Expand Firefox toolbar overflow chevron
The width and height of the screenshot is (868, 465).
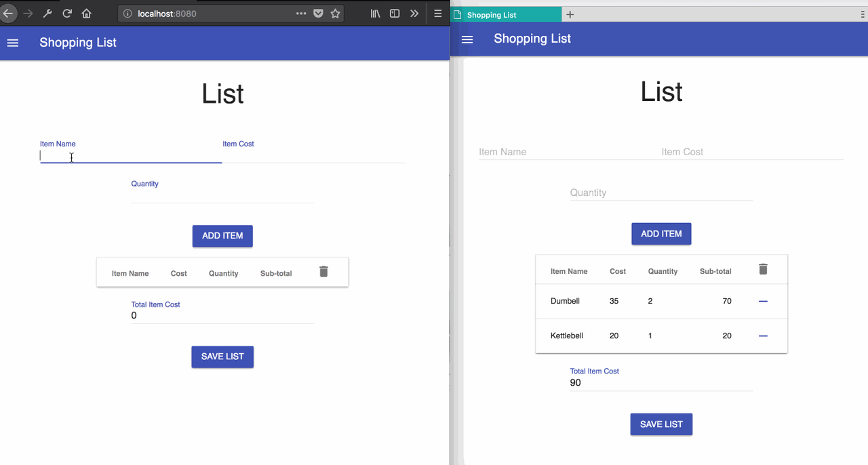click(x=414, y=13)
